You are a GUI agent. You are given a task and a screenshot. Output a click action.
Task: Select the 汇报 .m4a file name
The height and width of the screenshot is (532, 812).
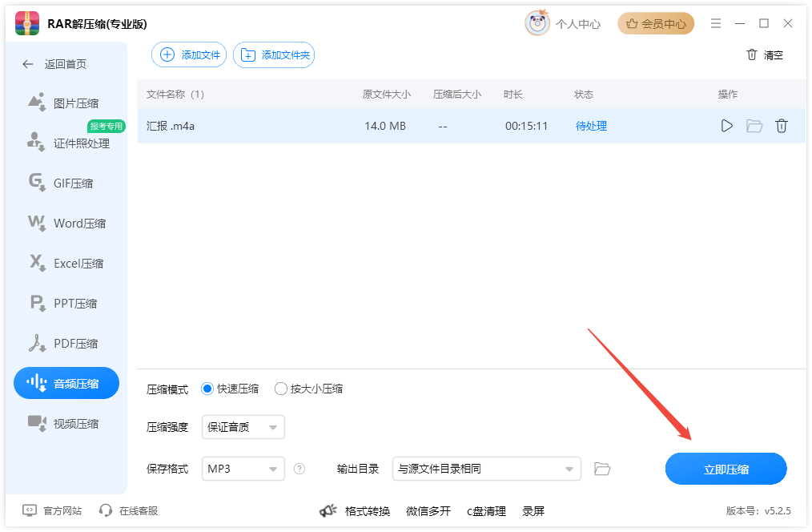click(x=171, y=126)
